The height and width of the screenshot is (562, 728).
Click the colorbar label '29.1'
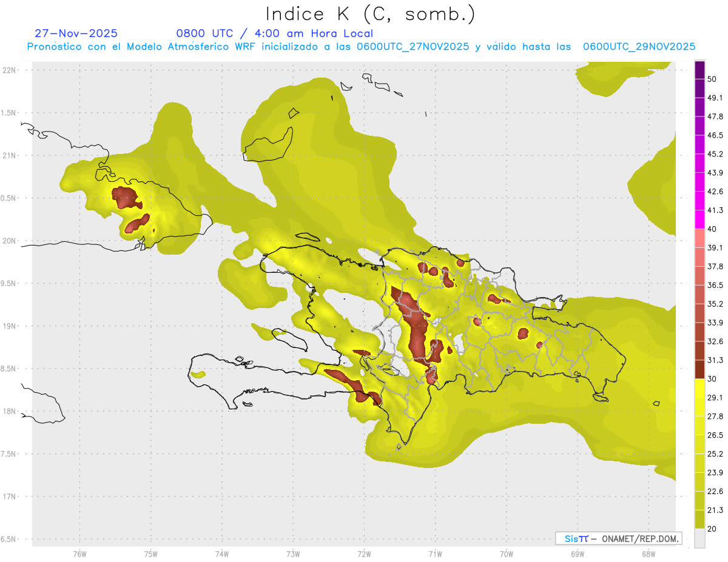coord(715,398)
